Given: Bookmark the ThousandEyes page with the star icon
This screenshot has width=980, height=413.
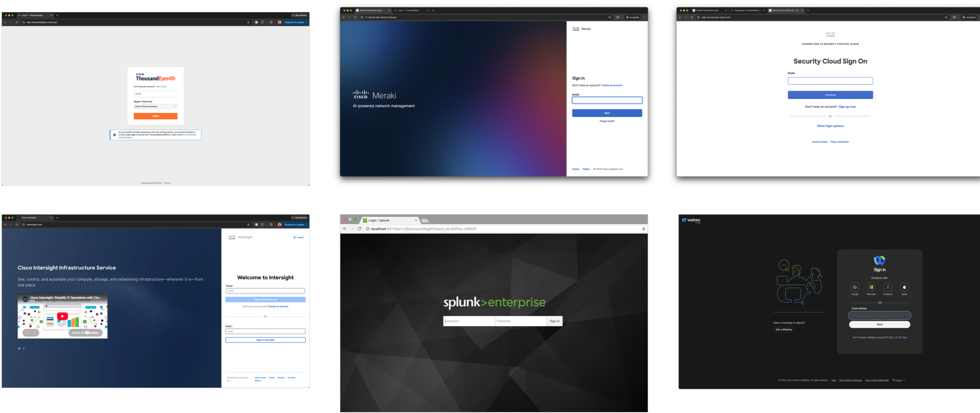Looking at the screenshot, I should coord(248,22).
